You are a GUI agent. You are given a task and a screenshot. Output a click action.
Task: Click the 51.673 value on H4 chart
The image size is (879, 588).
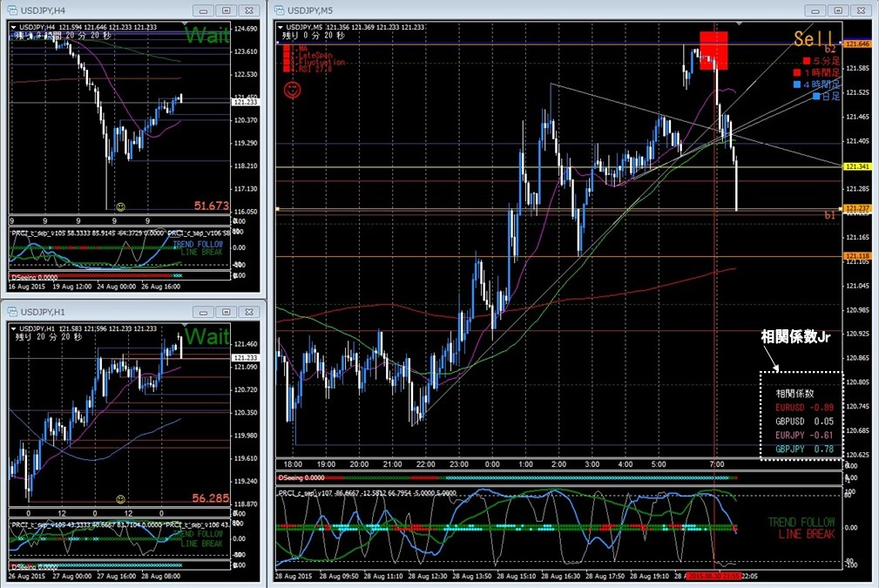click(212, 206)
